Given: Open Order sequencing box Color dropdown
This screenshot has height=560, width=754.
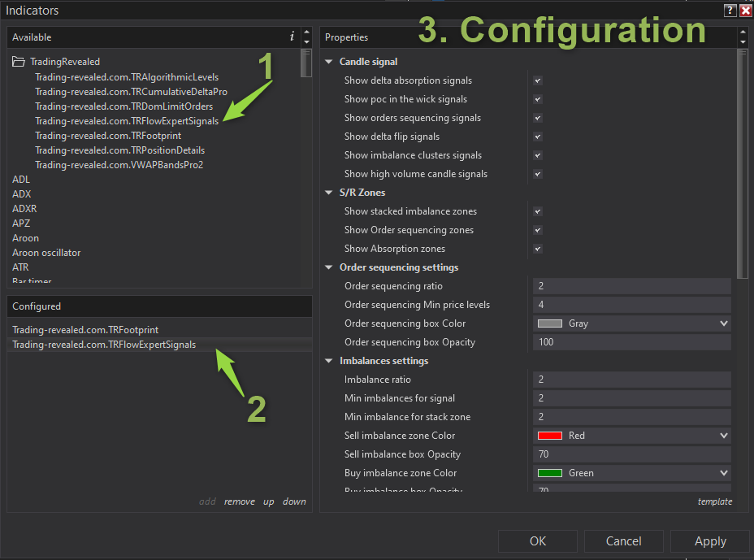Looking at the screenshot, I should pos(632,323).
